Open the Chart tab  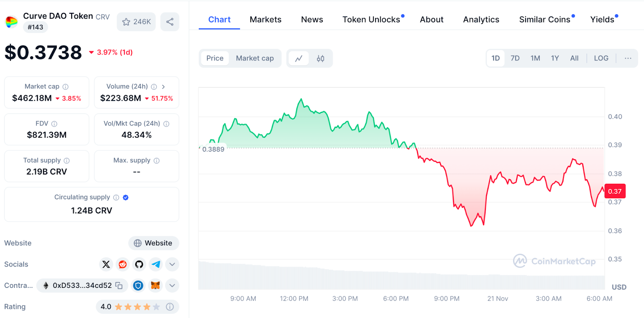(x=219, y=19)
